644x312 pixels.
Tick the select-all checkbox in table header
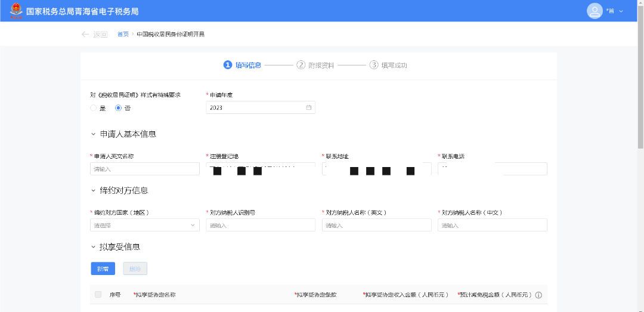pos(98,294)
